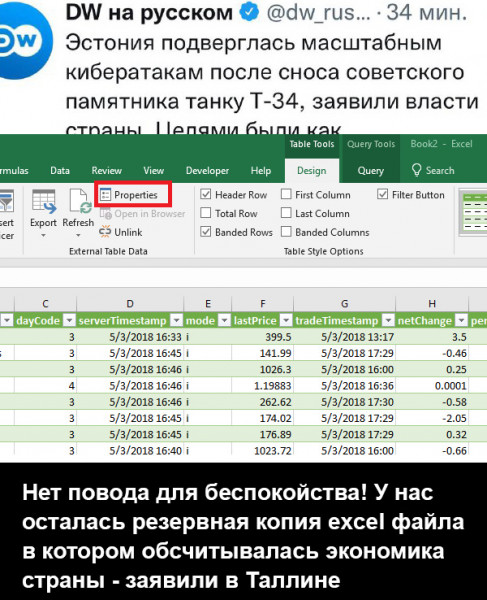This screenshot has height=600, width=487.
Task: Expand the Refresh dropdown arrow
Action: tap(78, 235)
